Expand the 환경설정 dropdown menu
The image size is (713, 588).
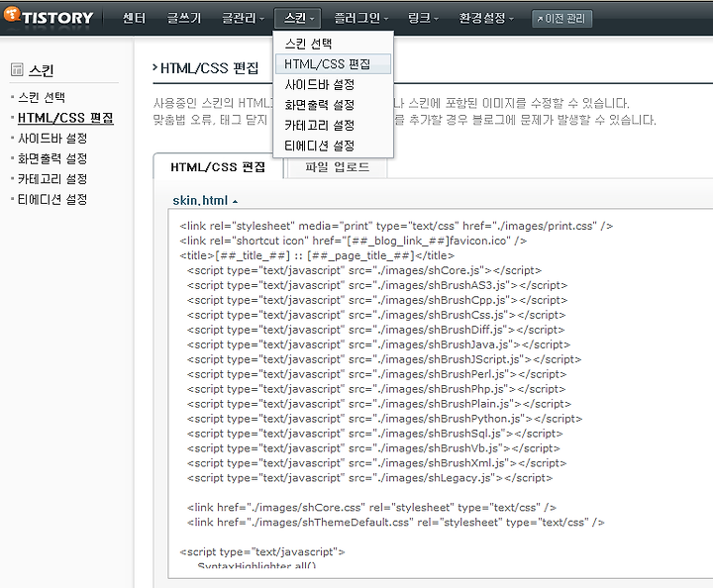485,18
